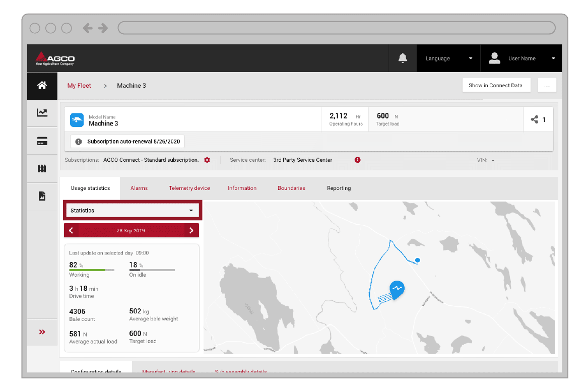Screen dimensions: 588x392
Task: Open the Language dropdown
Action: [448, 58]
